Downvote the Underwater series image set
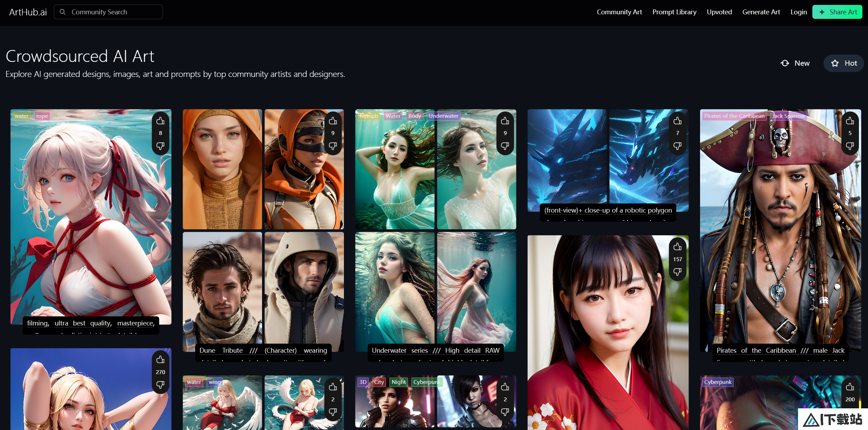 [505, 146]
